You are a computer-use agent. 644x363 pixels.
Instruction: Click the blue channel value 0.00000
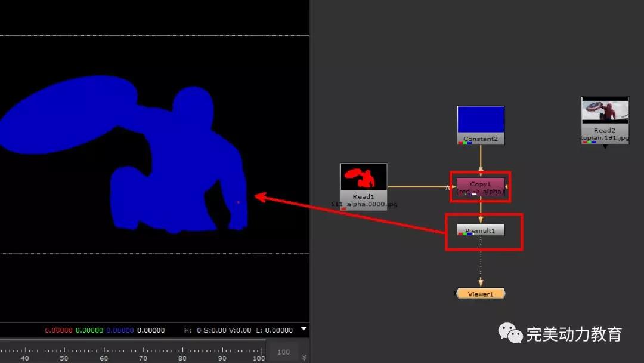click(120, 330)
